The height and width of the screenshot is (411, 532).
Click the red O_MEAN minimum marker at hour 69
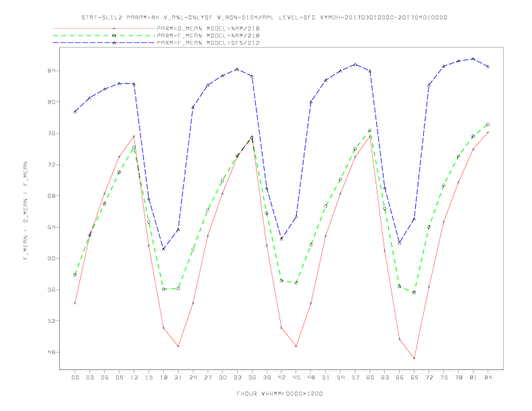point(414,358)
